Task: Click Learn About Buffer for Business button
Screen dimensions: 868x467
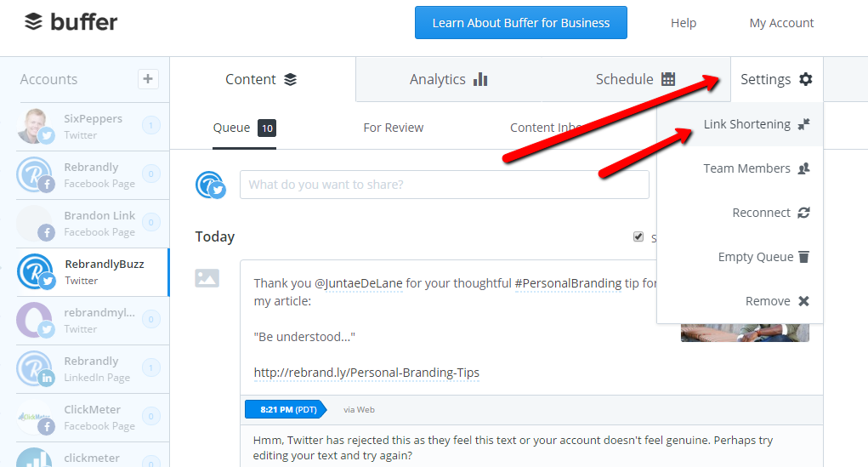Action: [521, 23]
